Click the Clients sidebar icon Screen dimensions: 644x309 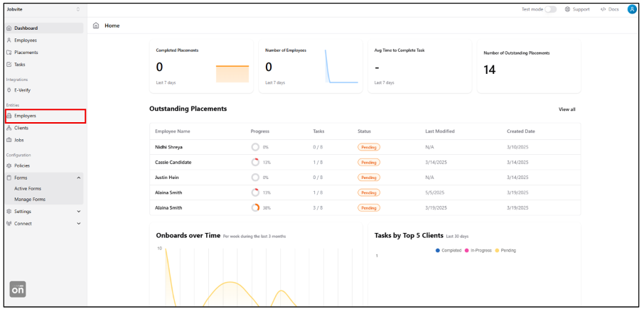9,128
